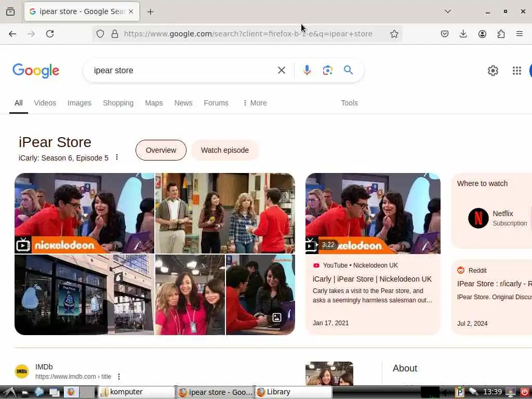Open Reddit IPear Store r/icarly result
The width and height of the screenshot is (532, 399).
(x=494, y=284)
